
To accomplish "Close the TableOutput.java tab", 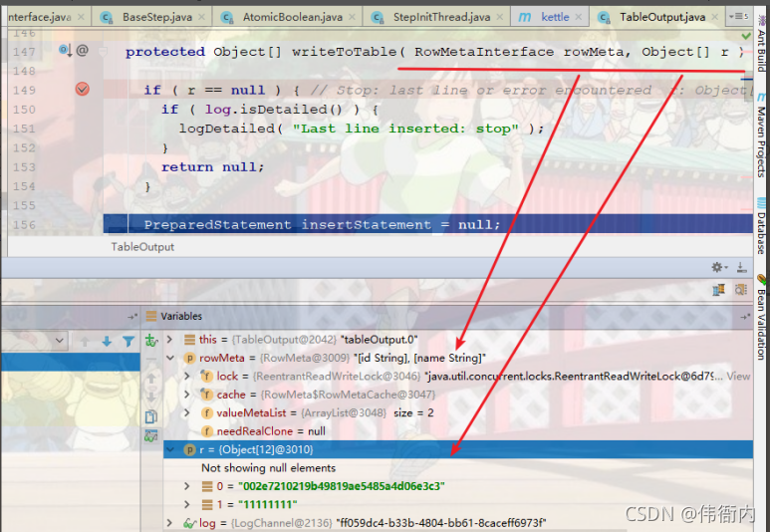I will 714,17.
